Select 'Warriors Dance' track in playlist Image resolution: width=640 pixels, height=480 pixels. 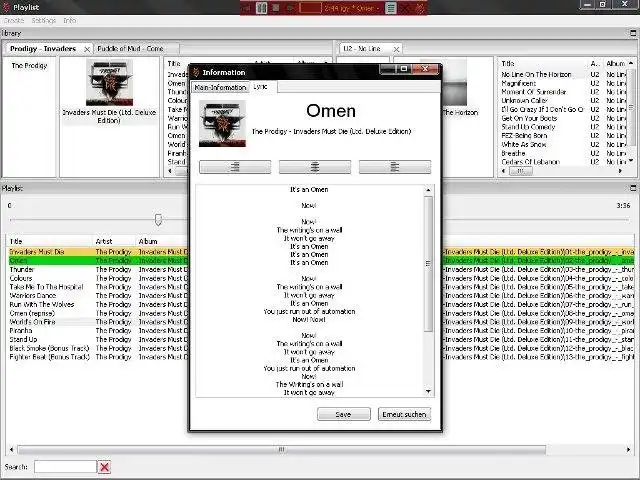click(x=33, y=296)
